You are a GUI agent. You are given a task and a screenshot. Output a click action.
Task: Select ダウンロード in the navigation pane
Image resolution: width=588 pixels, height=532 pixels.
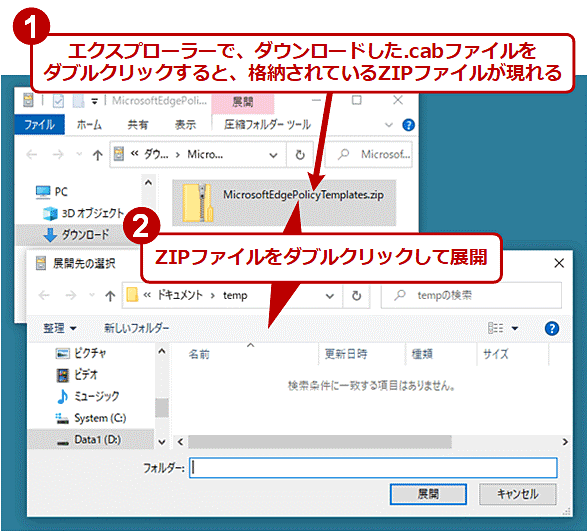76,235
